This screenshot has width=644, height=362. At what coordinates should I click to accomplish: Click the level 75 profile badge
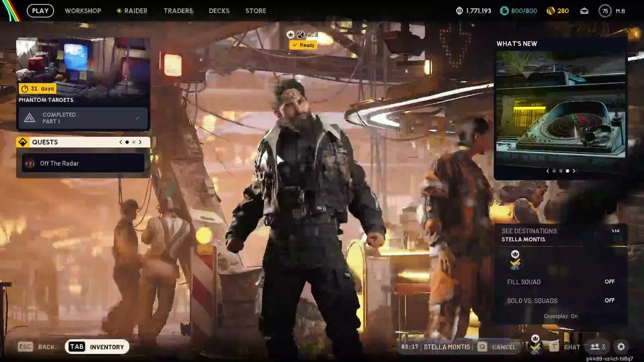(x=605, y=11)
